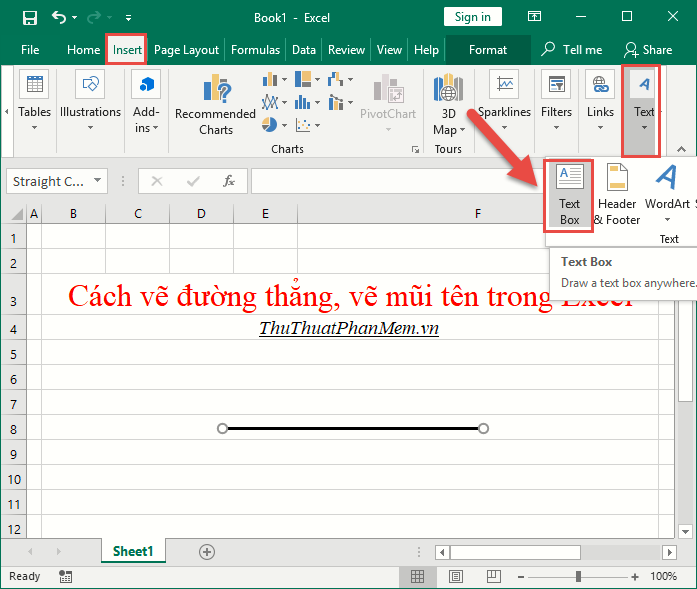
Task: Select the Sheet1 tab
Action: [133, 552]
